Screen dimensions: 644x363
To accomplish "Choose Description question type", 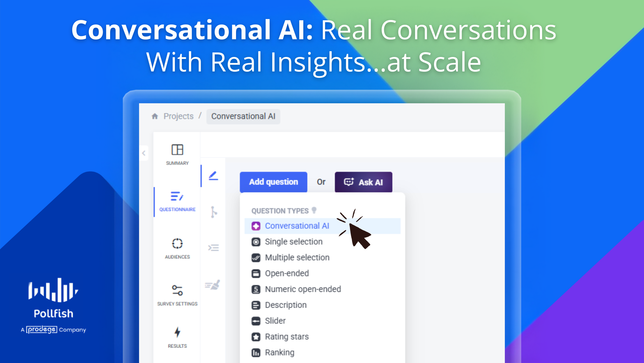I will click(x=322, y=305).
